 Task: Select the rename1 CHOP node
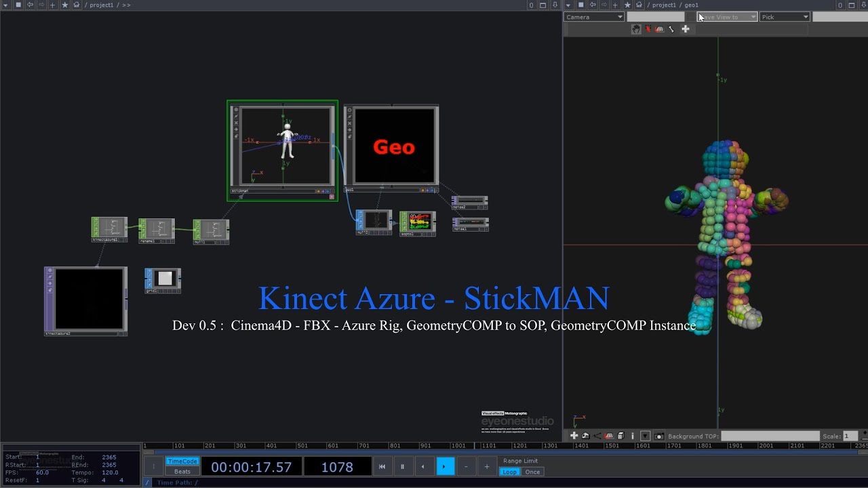click(157, 230)
